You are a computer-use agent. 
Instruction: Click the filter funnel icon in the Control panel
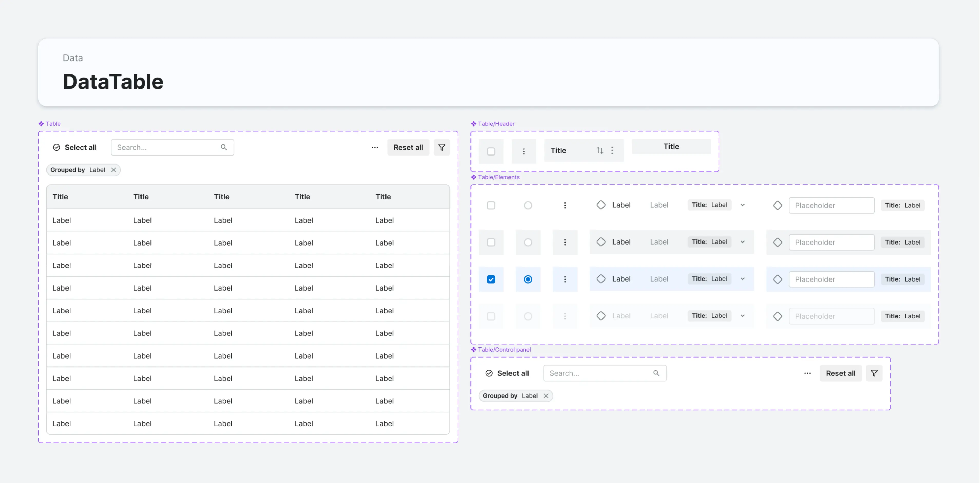point(874,373)
